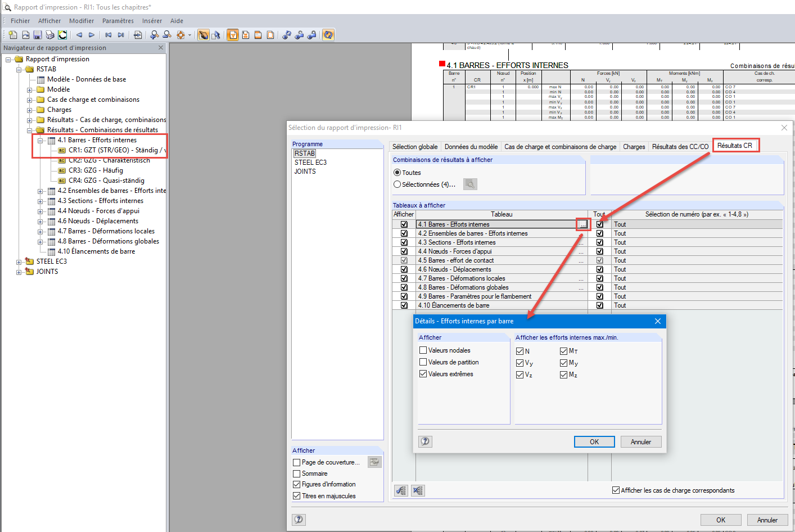Image resolution: width=795 pixels, height=532 pixels.
Task: Click the printer icon in the toolbar
Action: (x=50, y=35)
